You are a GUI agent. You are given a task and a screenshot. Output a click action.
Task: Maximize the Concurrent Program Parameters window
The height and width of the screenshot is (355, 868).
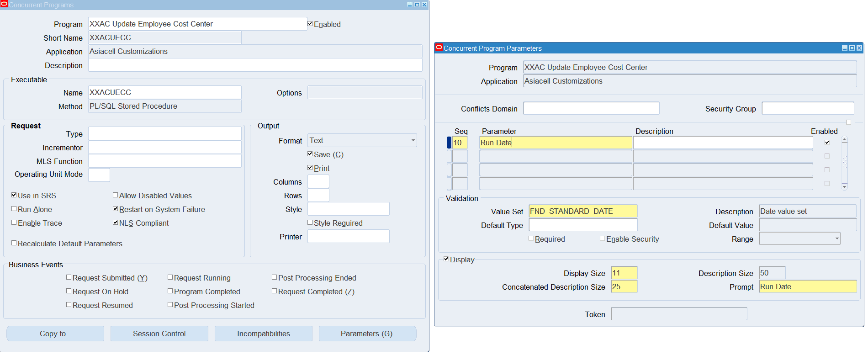[x=852, y=48]
